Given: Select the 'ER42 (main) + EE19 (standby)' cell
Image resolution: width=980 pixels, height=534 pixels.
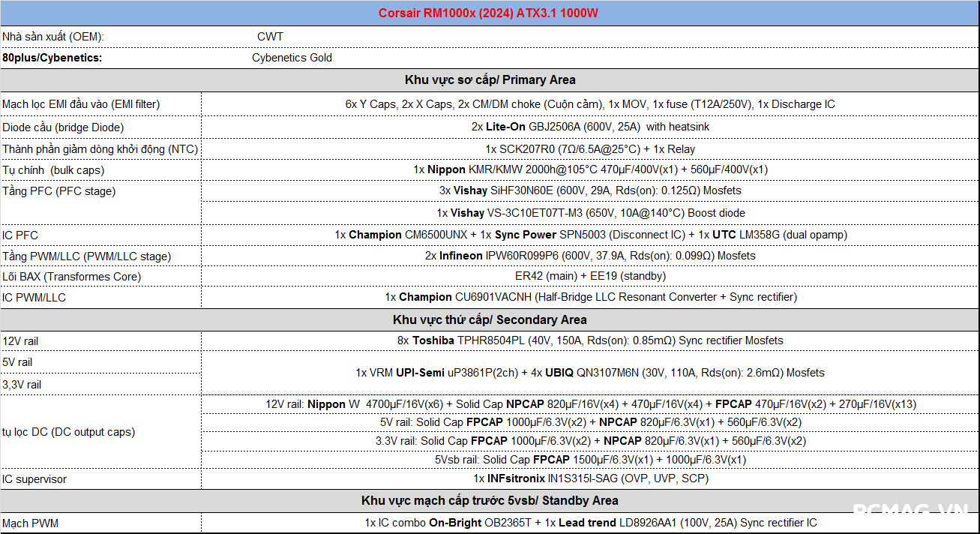Looking at the screenshot, I should 590,276.
